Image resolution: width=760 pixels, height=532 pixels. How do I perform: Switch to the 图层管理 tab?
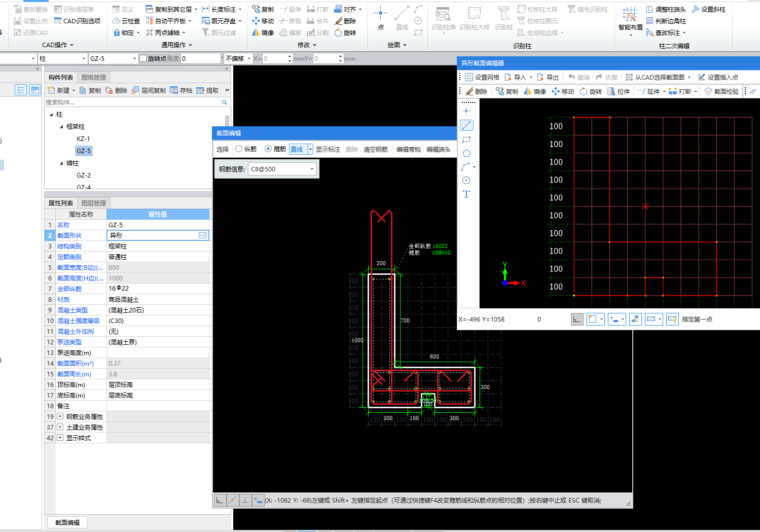(94, 203)
